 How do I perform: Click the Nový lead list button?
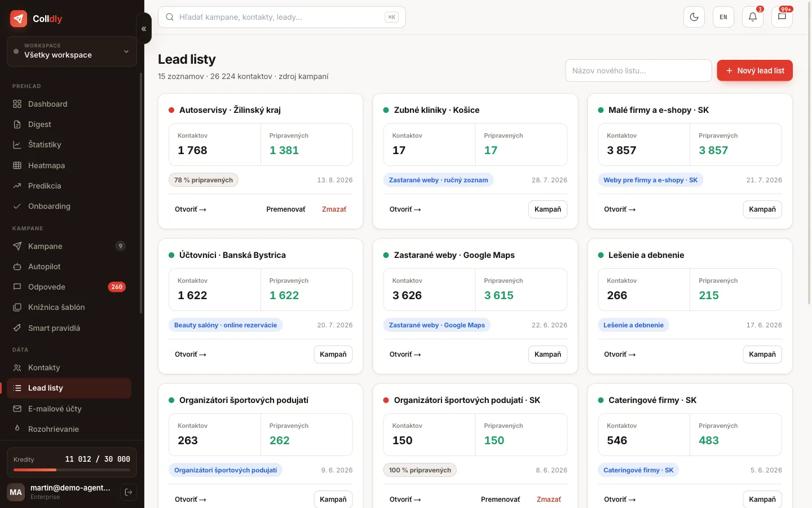click(754, 71)
